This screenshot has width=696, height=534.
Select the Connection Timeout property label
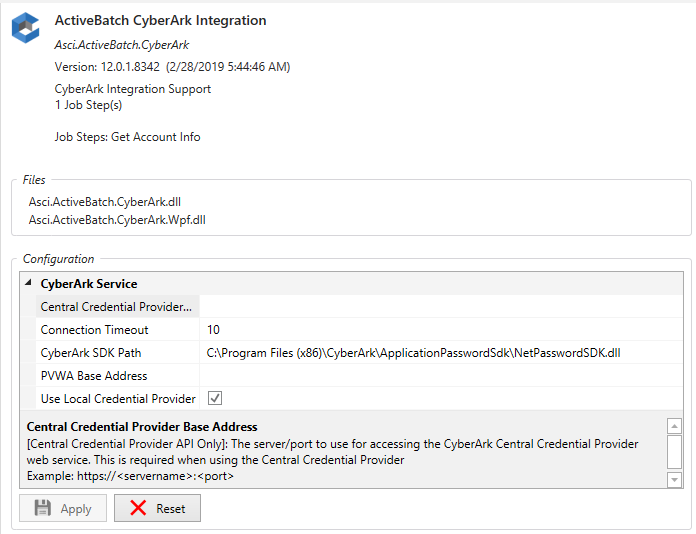[x=94, y=330]
